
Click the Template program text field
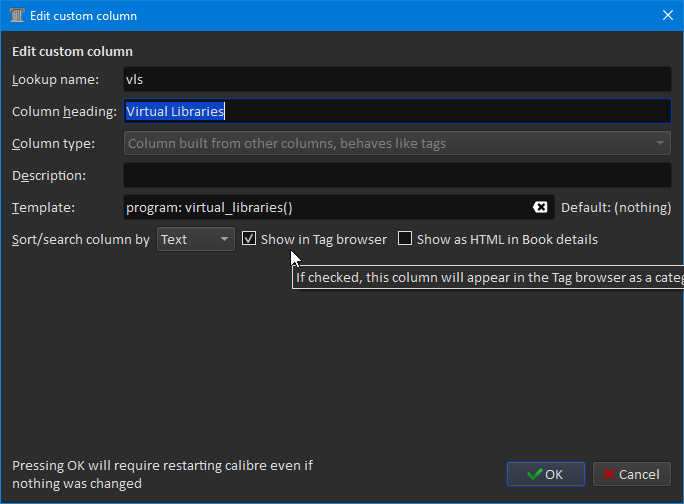(325, 207)
